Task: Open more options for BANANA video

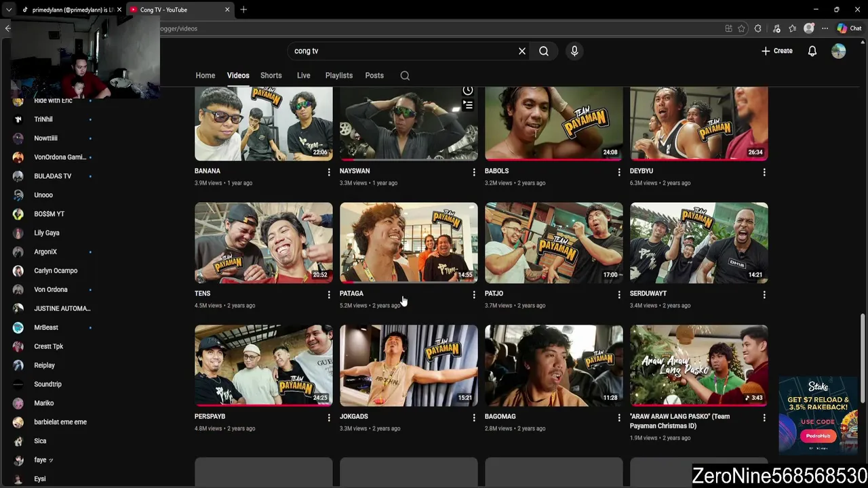Action: pyautogui.click(x=329, y=172)
